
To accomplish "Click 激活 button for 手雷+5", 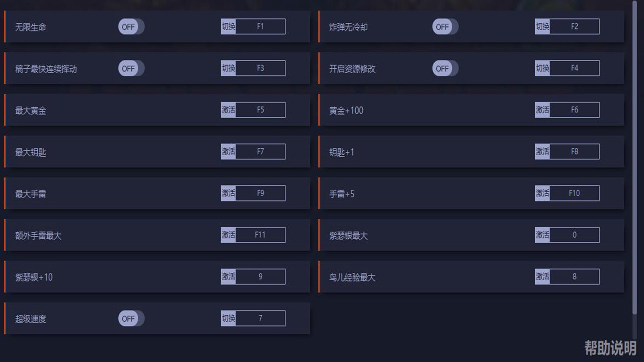I will coord(542,193).
